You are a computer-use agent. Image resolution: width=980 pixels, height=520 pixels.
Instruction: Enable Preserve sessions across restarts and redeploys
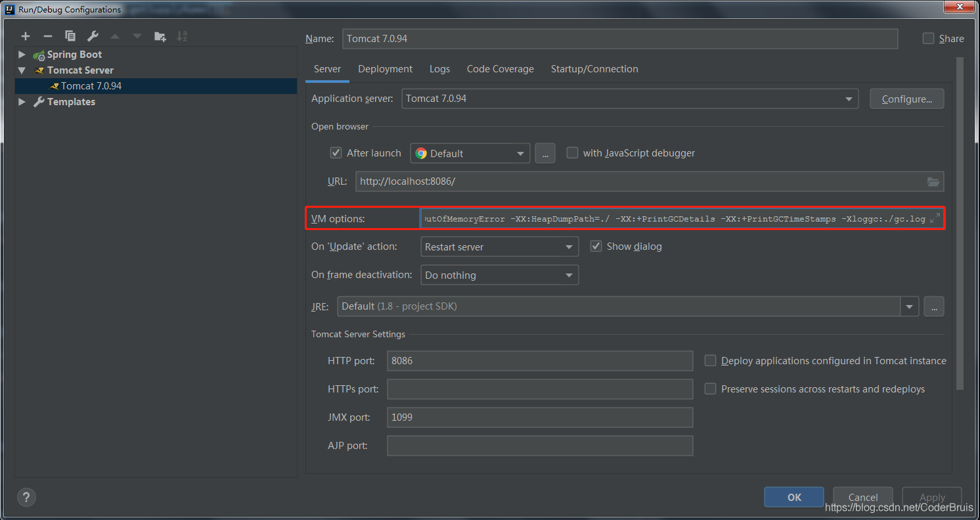[710, 389]
